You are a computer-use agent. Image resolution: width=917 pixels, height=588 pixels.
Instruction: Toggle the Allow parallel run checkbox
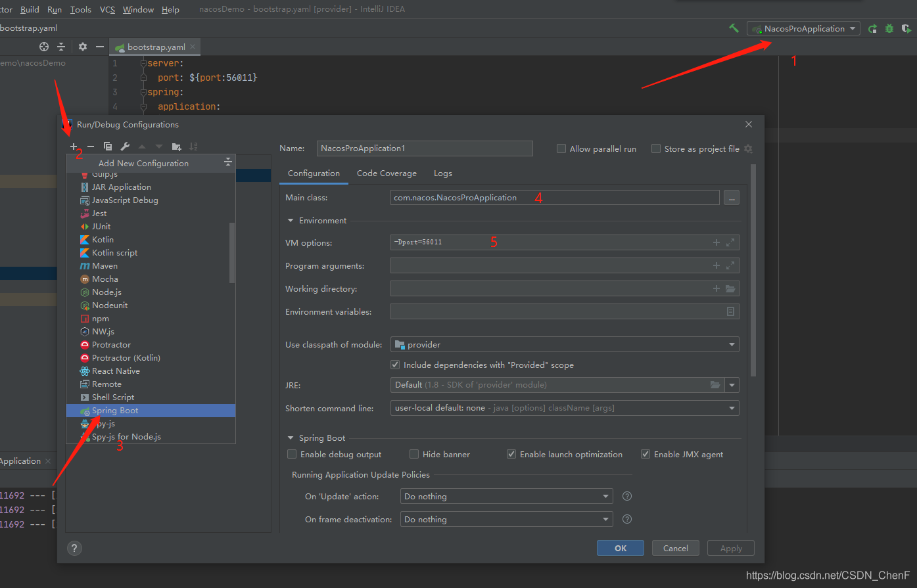pyautogui.click(x=561, y=148)
